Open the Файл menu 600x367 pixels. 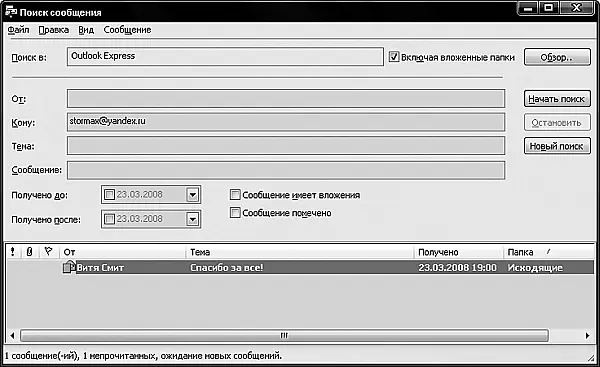pos(18,30)
